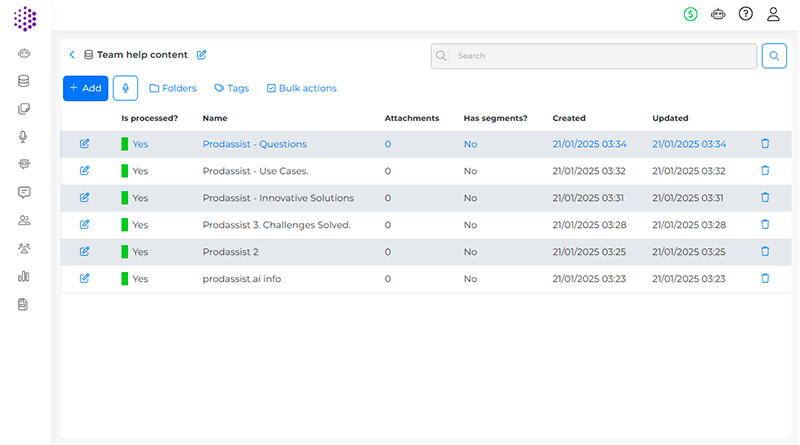Delete the Prodassist - Use Cases row
The width and height of the screenshot is (800, 445).
click(x=765, y=171)
